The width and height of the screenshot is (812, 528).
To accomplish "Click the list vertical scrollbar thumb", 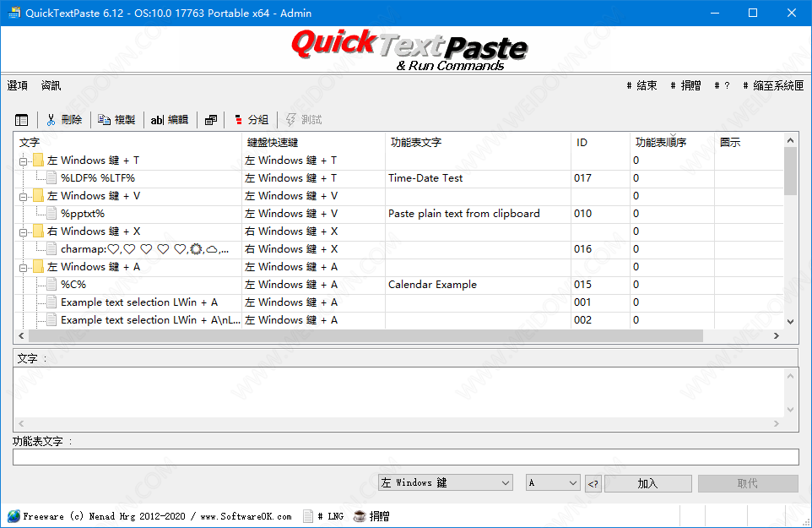I will click(x=790, y=171).
